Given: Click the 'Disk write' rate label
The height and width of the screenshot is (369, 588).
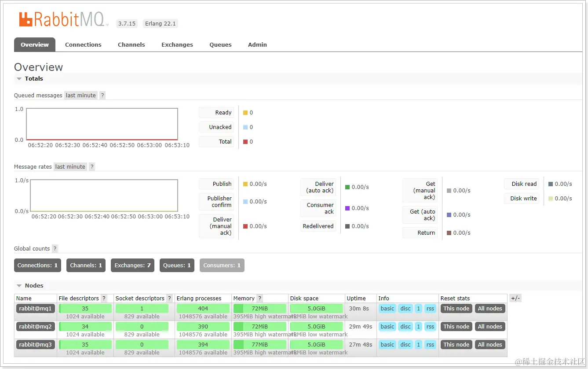Looking at the screenshot, I should click(x=522, y=198).
